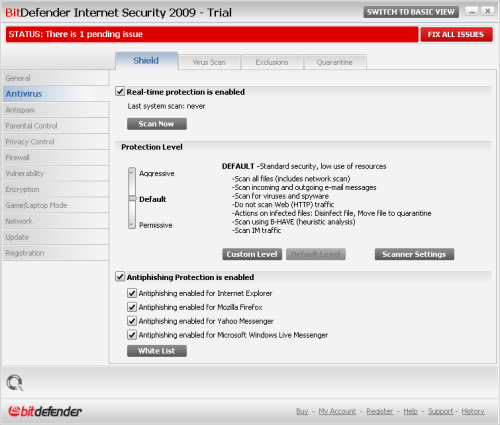This screenshot has width=500, height=425.
Task: Open My Account link
Action: [337, 411]
